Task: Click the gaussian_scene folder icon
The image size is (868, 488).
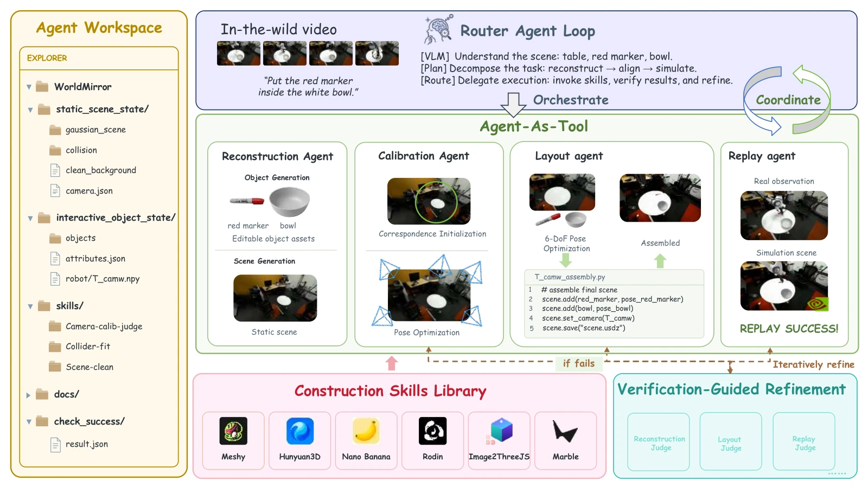Action: (x=55, y=130)
